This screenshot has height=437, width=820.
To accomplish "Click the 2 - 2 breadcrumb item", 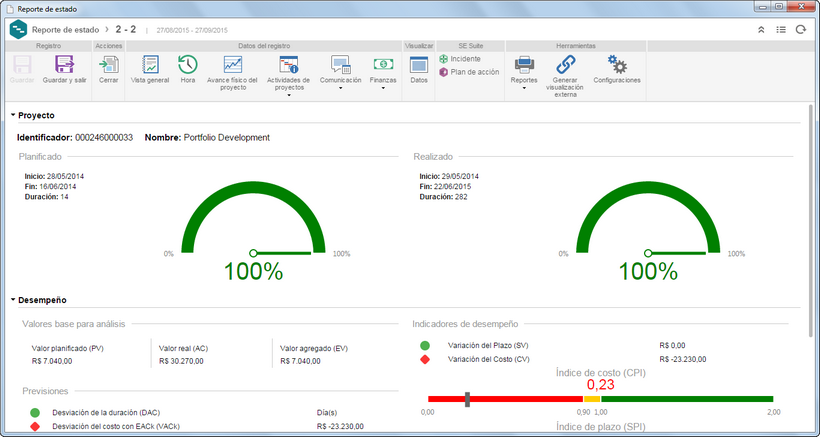I will 126,30.
